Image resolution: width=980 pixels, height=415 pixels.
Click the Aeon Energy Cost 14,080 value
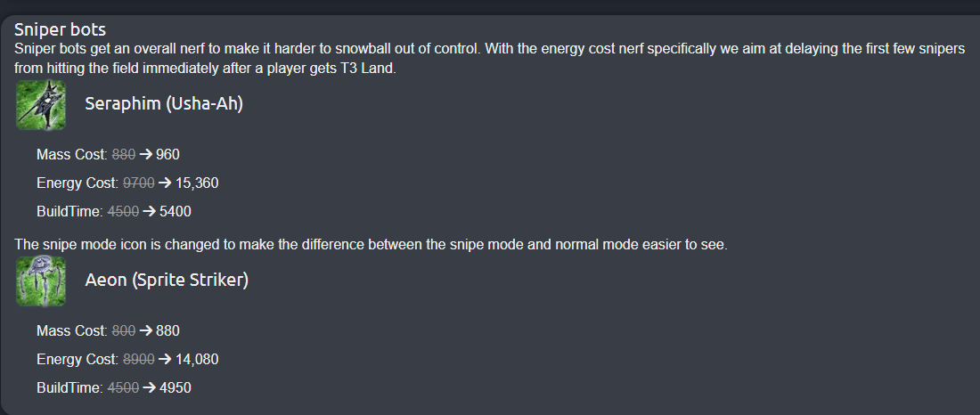coord(197,360)
